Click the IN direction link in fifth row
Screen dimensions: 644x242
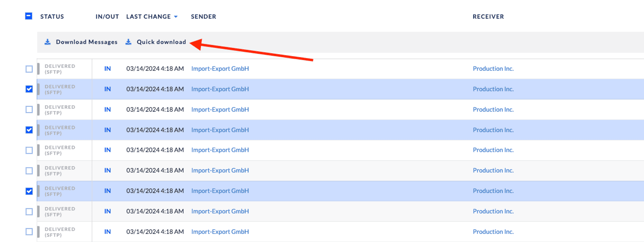click(107, 150)
